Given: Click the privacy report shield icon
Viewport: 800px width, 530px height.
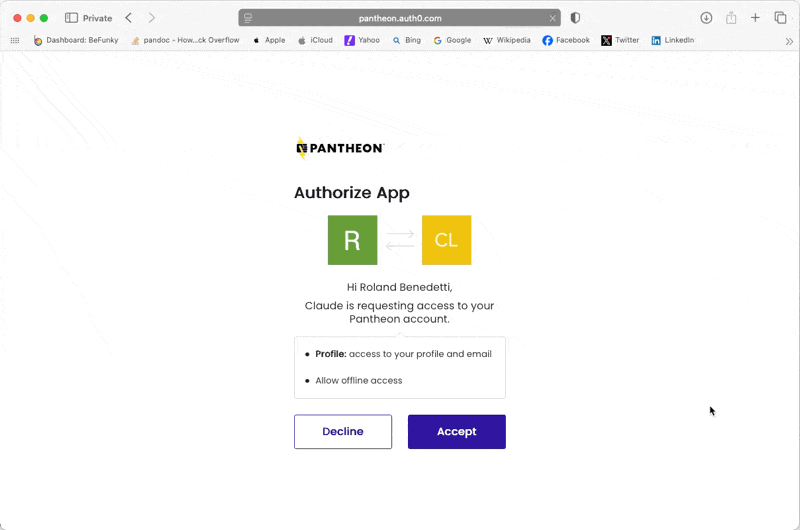Looking at the screenshot, I should [575, 18].
